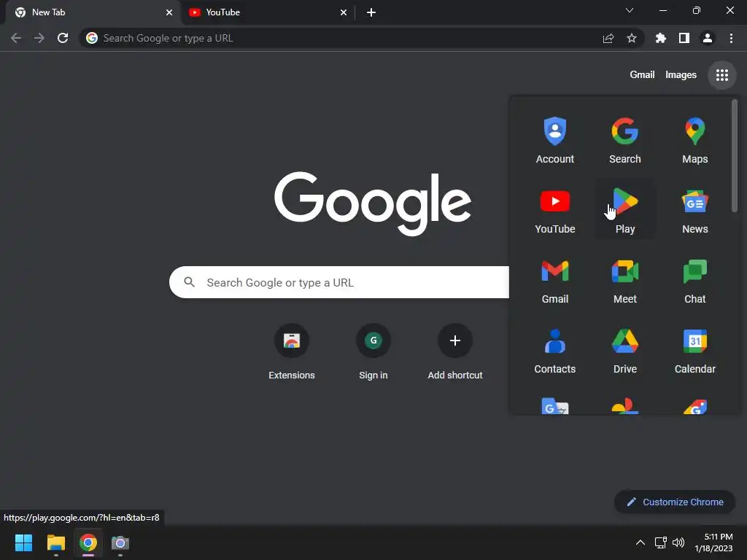Open Google Photos pinwheel icon
The height and width of the screenshot is (560, 747).
624,405
